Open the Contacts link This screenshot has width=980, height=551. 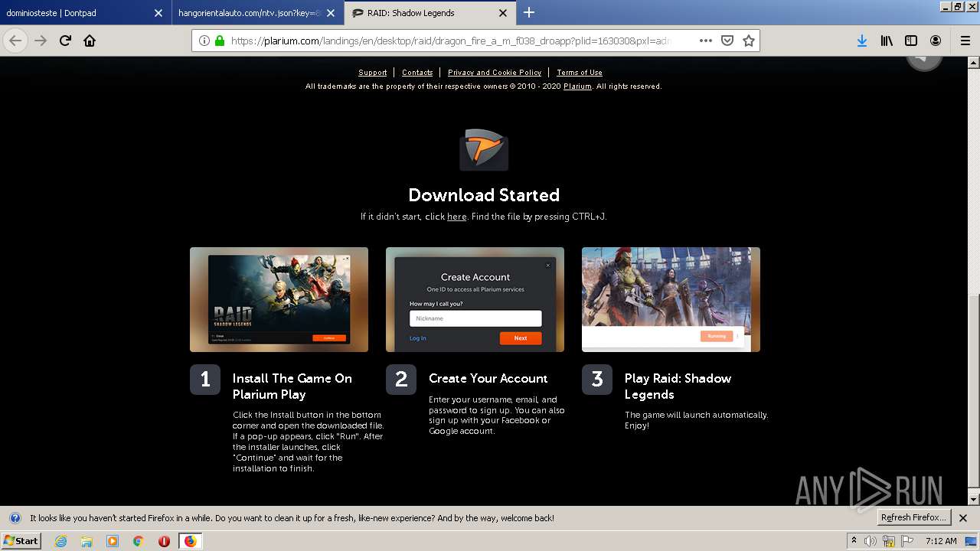(x=417, y=73)
